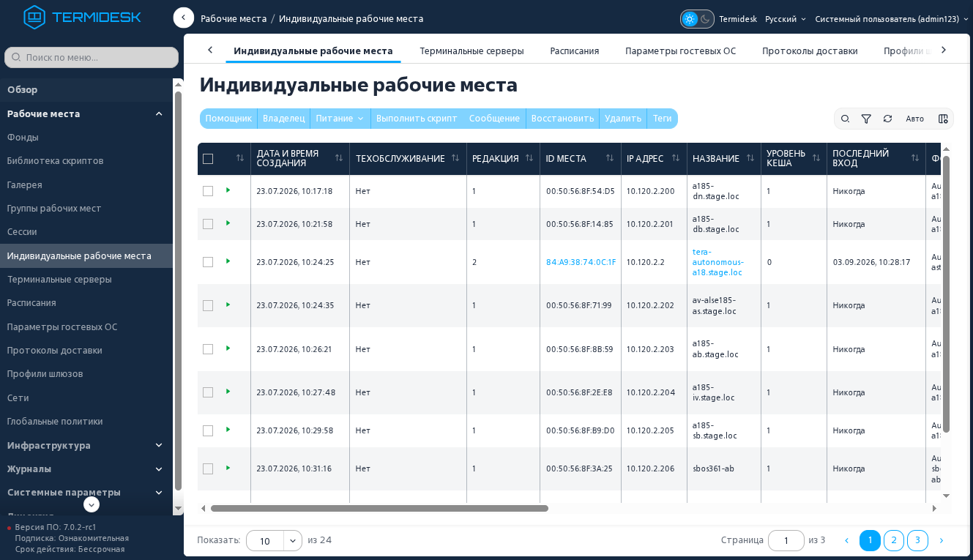Collapse sidebar with the back arrow button

point(184,18)
